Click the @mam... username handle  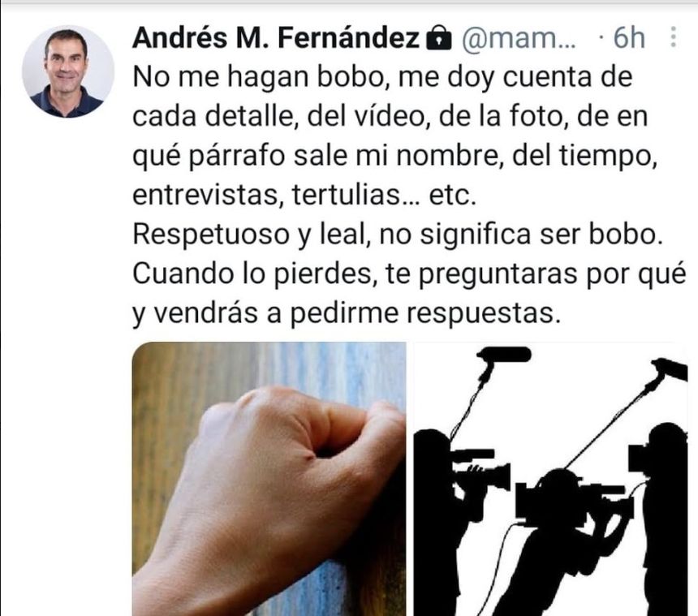pos(519,38)
